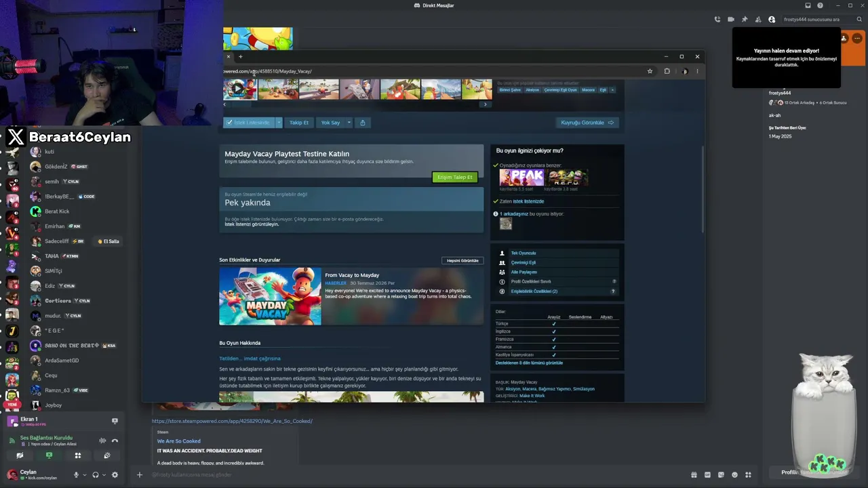Image resolution: width=868 pixels, height=488 pixels.
Task: Open noise suppression waveform icon
Action: point(102,441)
